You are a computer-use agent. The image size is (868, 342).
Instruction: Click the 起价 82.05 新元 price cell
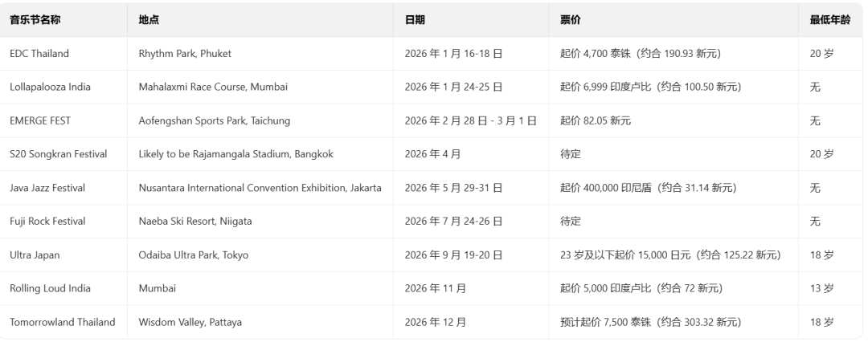point(596,120)
